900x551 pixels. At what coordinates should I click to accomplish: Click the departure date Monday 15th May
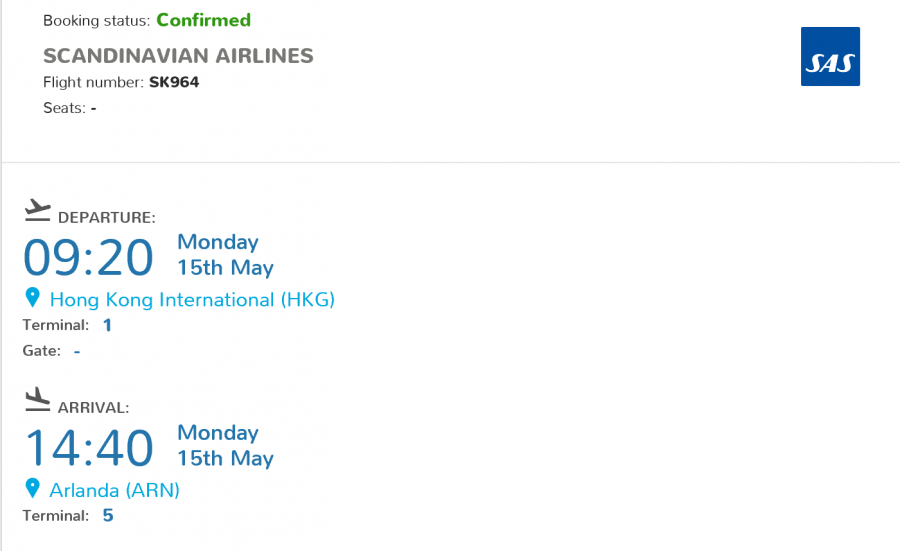click(x=224, y=255)
